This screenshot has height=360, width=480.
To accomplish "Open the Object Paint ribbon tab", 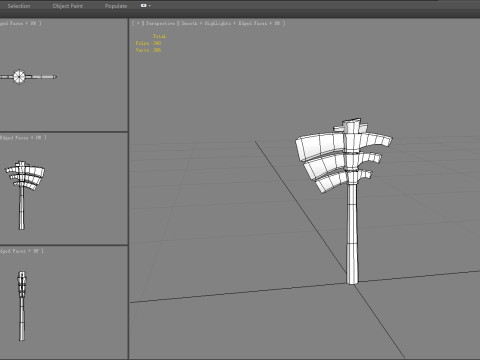I will pyautogui.click(x=68, y=6).
